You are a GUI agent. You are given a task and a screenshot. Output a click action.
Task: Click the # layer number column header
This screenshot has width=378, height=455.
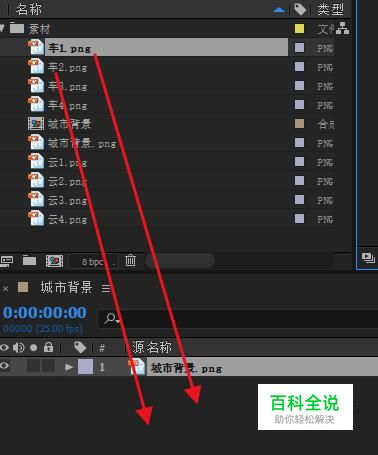pyautogui.click(x=102, y=348)
